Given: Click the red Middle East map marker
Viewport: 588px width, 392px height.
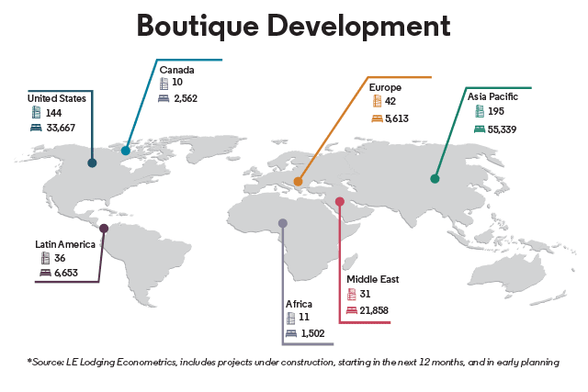Looking at the screenshot, I should 340,201.
